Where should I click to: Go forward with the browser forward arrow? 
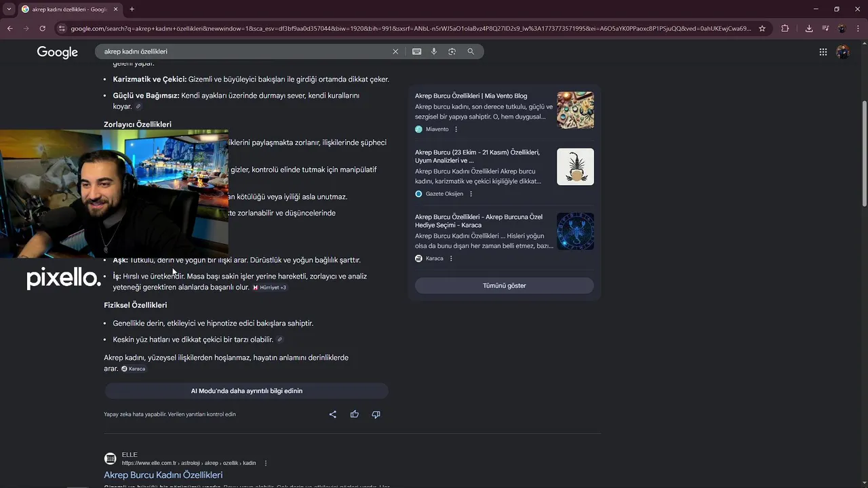[26, 28]
